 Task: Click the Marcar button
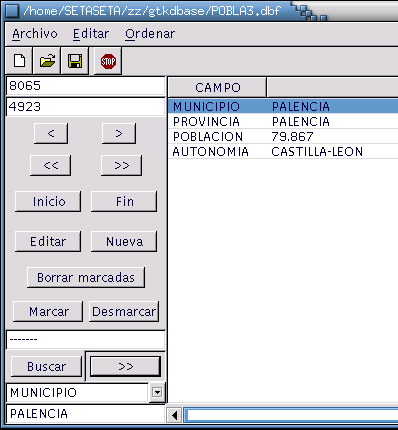pyautogui.click(x=48, y=311)
